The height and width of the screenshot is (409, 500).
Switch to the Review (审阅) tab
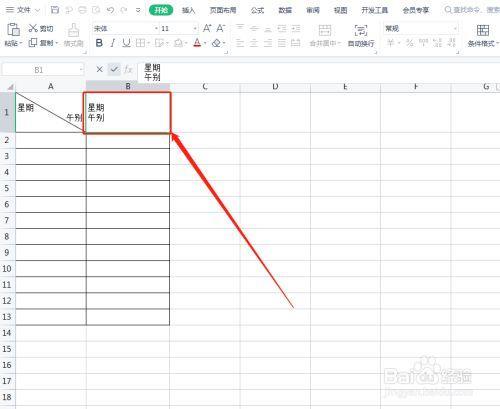(313, 10)
